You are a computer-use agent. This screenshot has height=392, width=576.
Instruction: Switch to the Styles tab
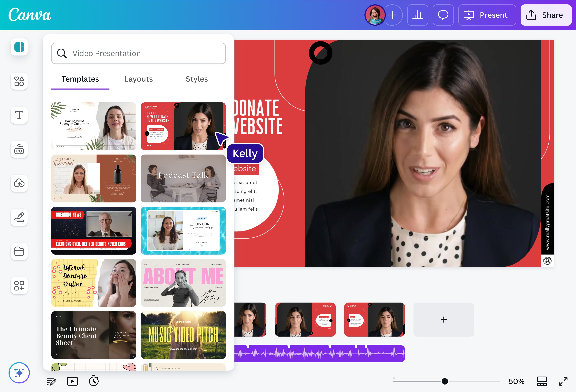pyautogui.click(x=196, y=79)
